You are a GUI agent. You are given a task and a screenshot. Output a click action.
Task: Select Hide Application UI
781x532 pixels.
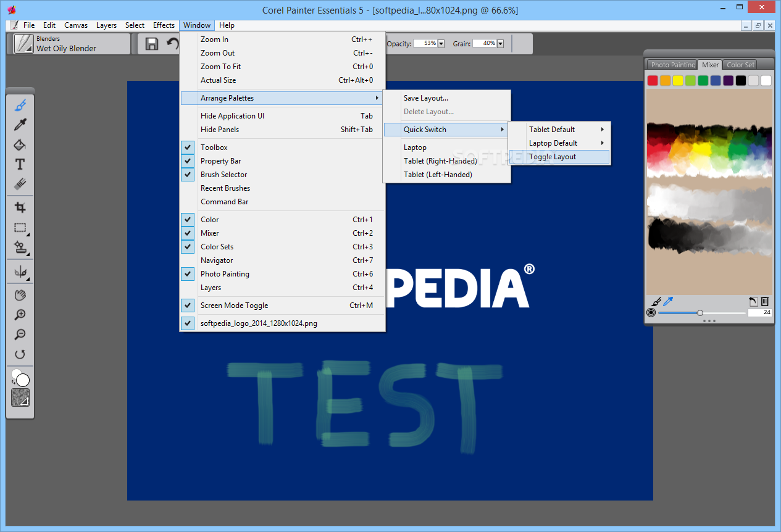pos(282,116)
